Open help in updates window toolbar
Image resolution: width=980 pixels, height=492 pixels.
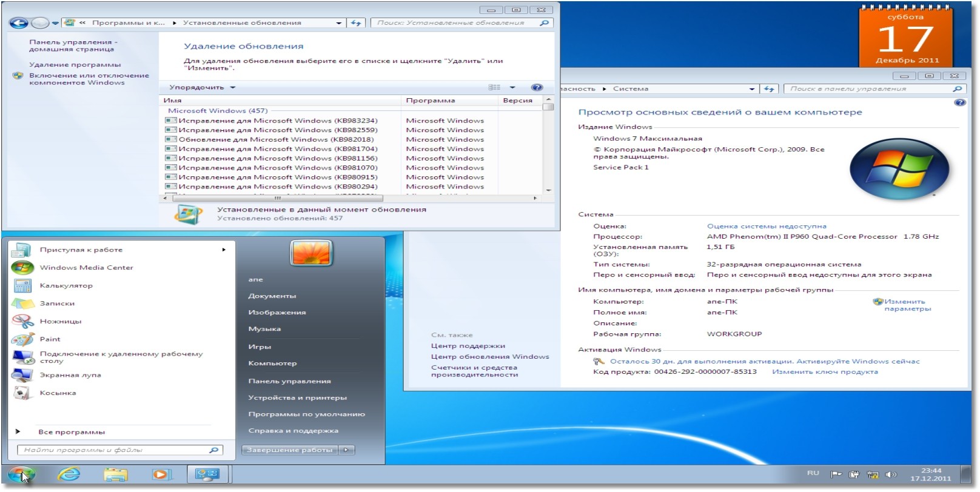tap(537, 87)
